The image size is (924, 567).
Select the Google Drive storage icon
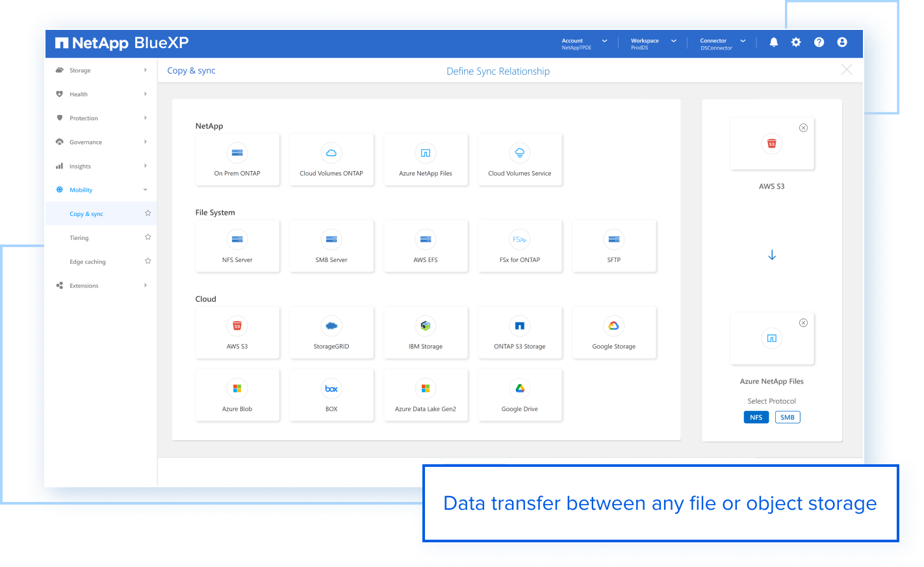(x=520, y=395)
